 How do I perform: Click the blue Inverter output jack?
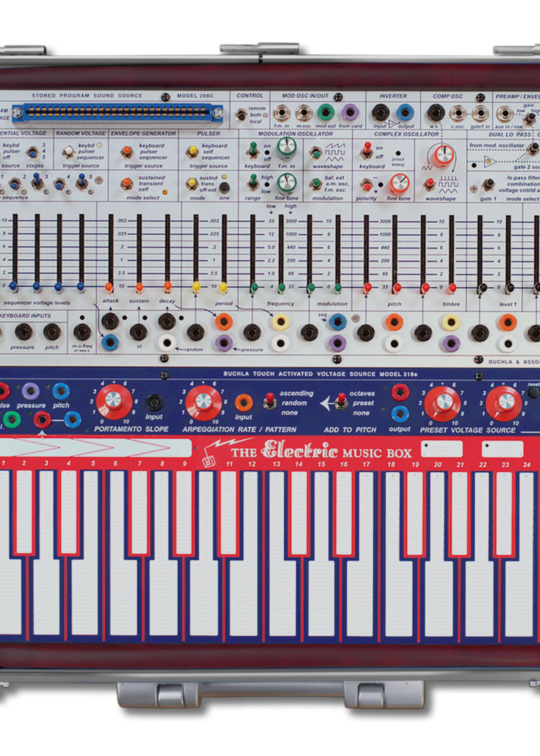click(x=405, y=112)
